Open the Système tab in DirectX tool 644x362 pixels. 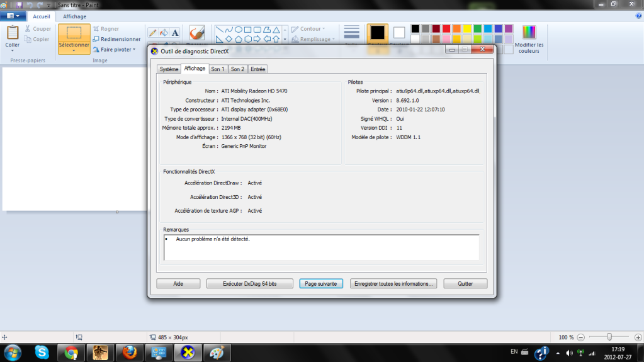169,69
